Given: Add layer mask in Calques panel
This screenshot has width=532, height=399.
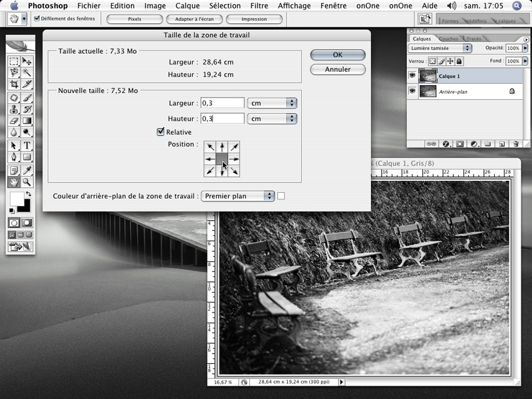Looking at the screenshot, I should point(460,144).
